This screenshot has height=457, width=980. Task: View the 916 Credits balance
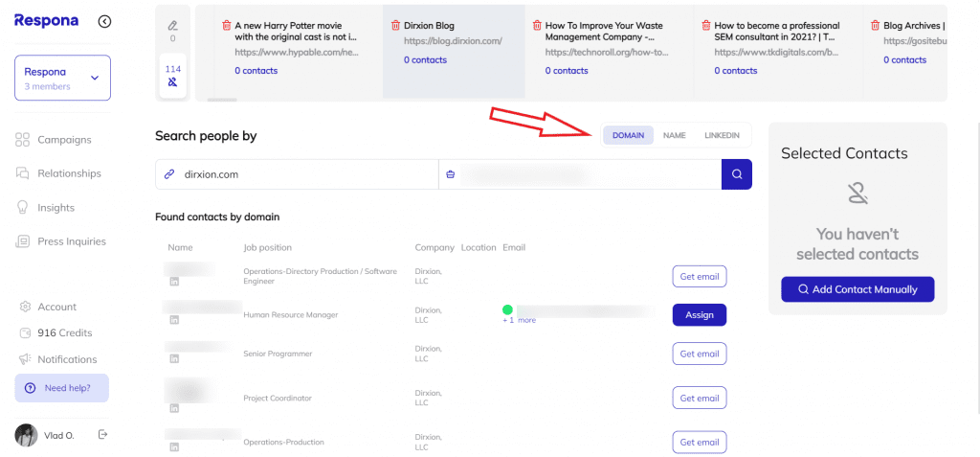tap(56, 332)
